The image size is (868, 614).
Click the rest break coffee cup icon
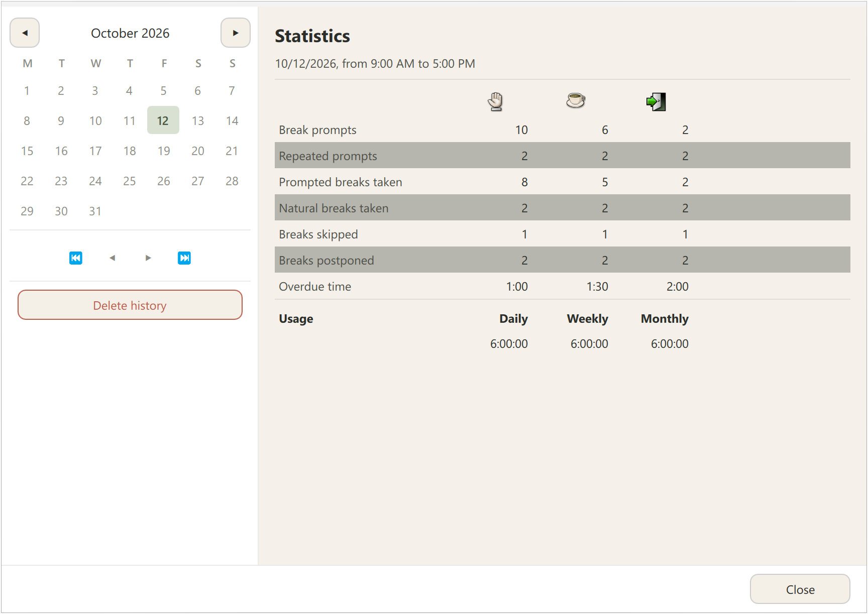pos(576,101)
